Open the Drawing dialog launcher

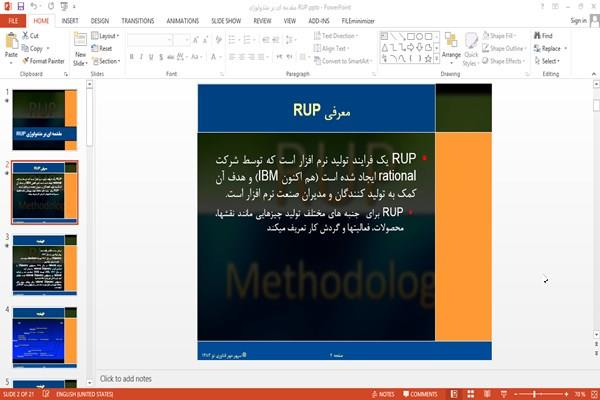pyautogui.click(x=527, y=74)
